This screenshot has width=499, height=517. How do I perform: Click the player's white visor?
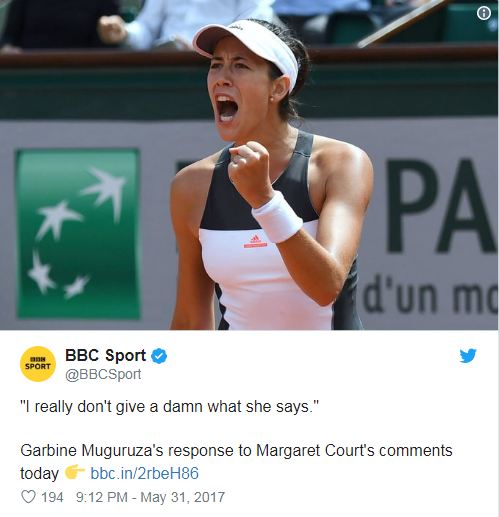click(x=246, y=49)
